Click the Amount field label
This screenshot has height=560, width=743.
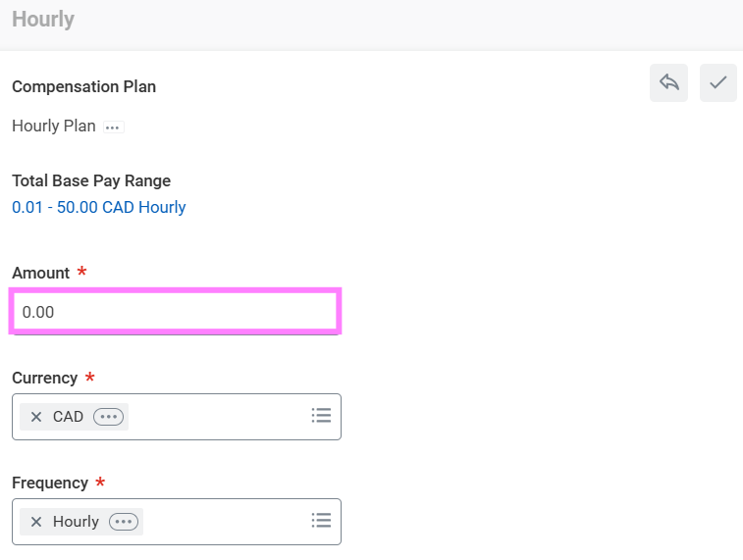40,273
